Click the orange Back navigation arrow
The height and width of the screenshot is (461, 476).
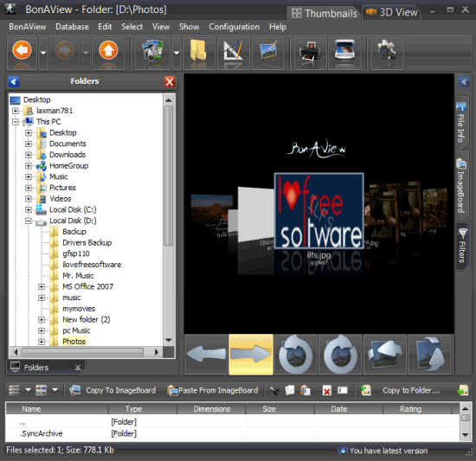[22, 50]
